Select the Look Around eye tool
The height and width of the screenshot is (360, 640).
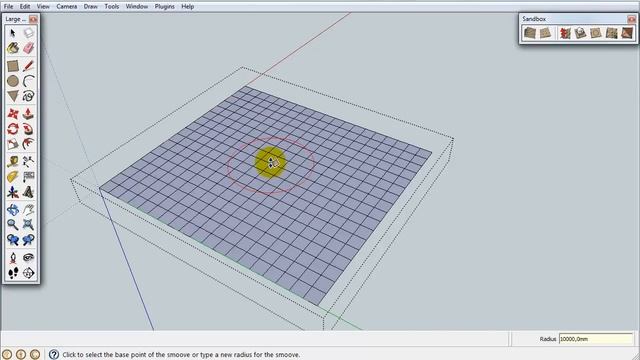coord(28,258)
